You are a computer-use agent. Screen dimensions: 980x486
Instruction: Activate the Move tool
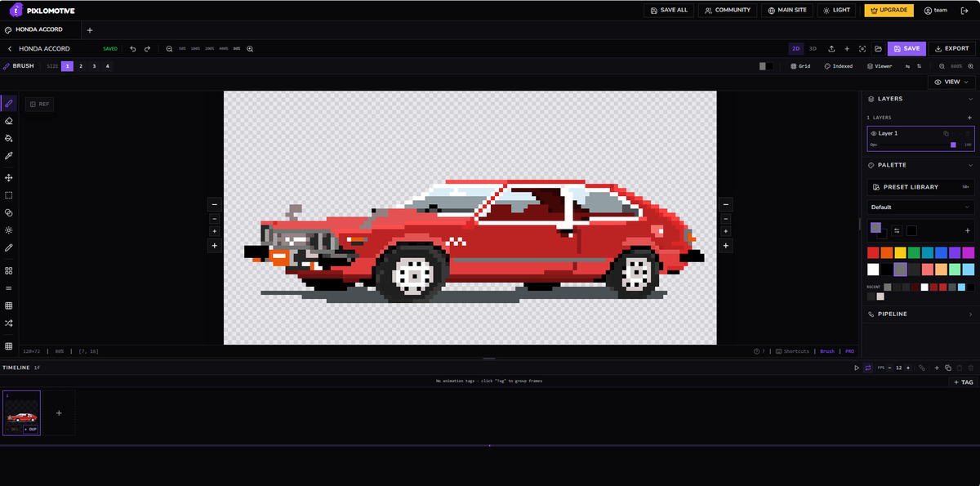coord(9,177)
